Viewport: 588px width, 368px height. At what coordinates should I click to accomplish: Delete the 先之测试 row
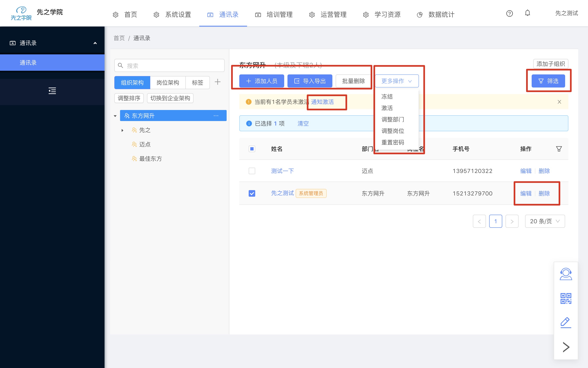pyautogui.click(x=544, y=193)
